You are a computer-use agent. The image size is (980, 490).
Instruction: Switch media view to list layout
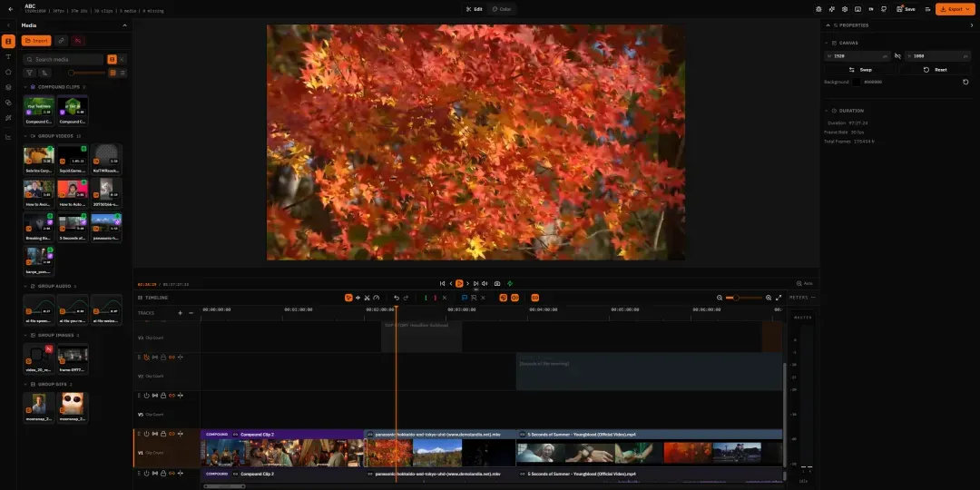click(x=122, y=73)
